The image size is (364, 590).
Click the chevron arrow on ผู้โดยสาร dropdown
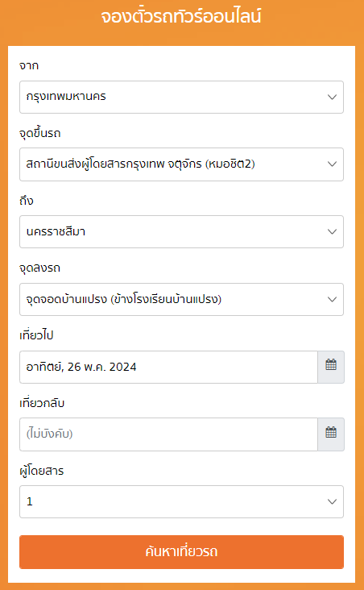(332, 501)
